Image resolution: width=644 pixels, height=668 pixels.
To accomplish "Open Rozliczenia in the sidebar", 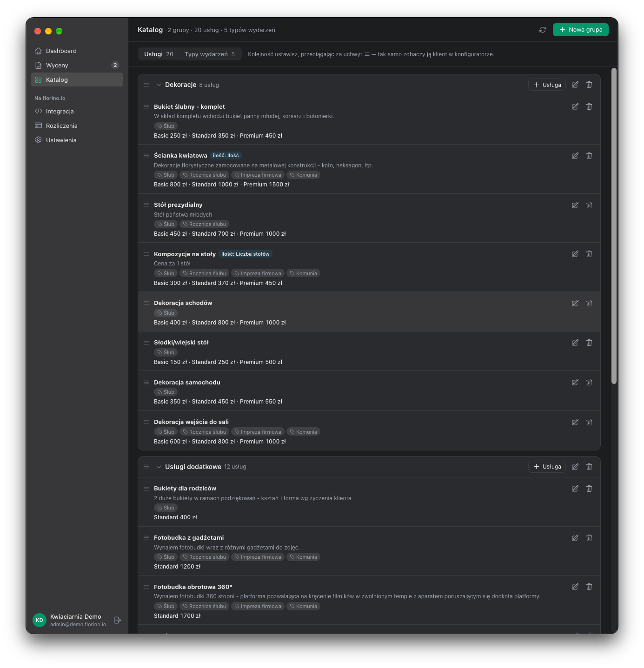I will point(77,126).
